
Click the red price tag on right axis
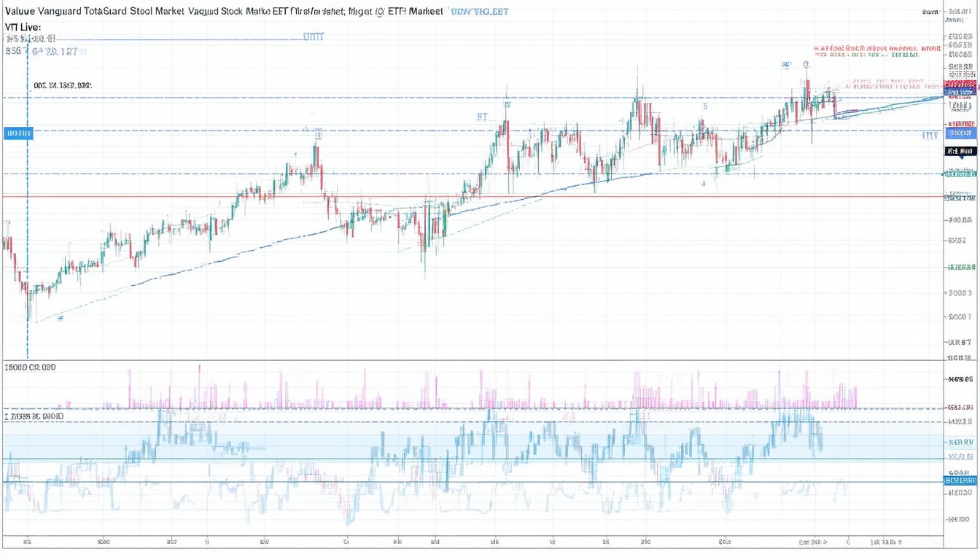(x=960, y=85)
